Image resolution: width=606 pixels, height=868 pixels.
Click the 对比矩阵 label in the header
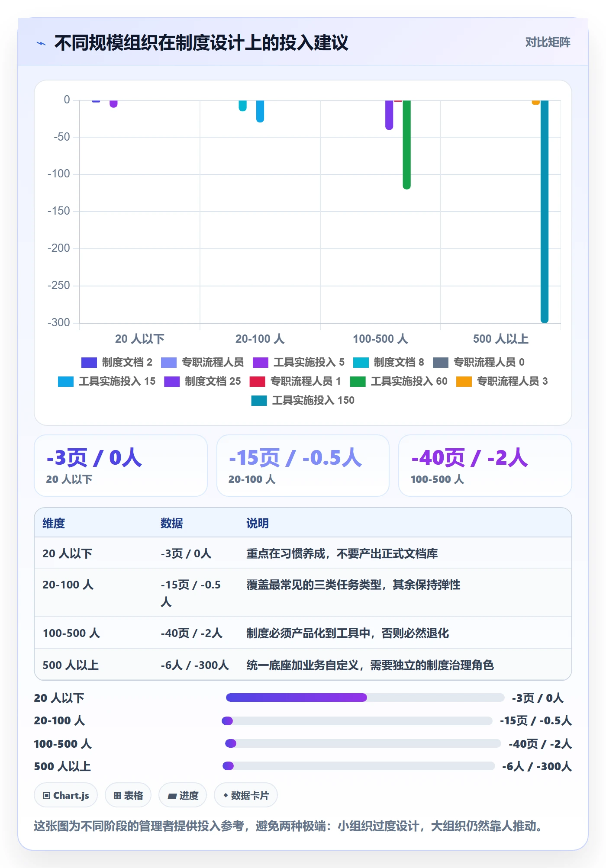coord(548,42)
